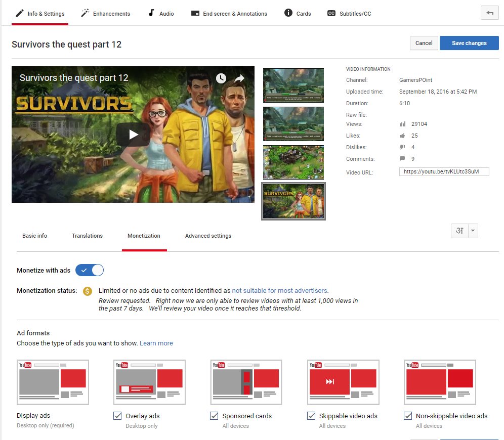
Task: Open the Enhancements tab
Action: 105,14
